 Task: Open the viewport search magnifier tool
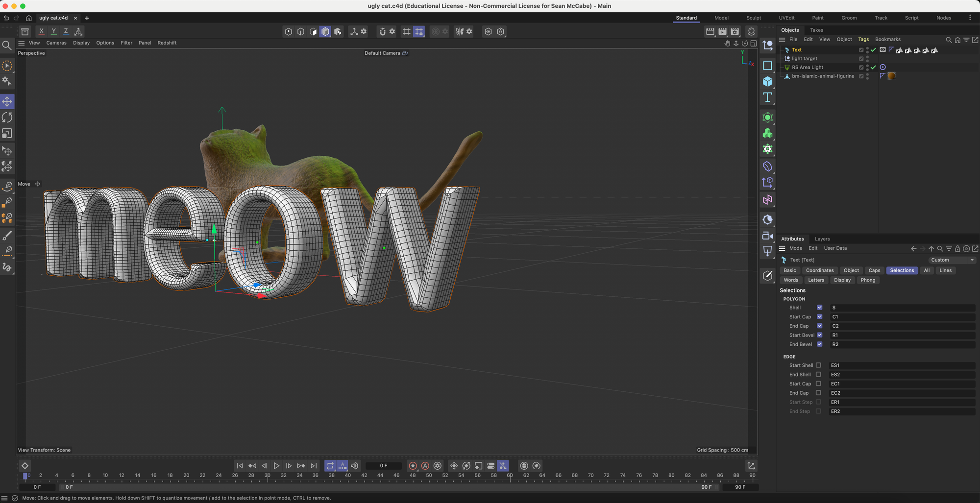pyautogui.click(x=7, y=46)
